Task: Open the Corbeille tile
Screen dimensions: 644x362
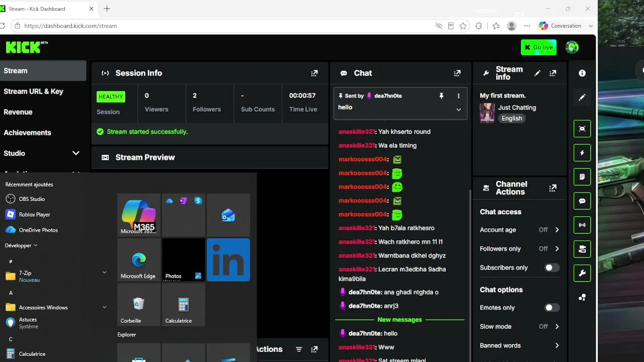Action: tap(139, 305)
